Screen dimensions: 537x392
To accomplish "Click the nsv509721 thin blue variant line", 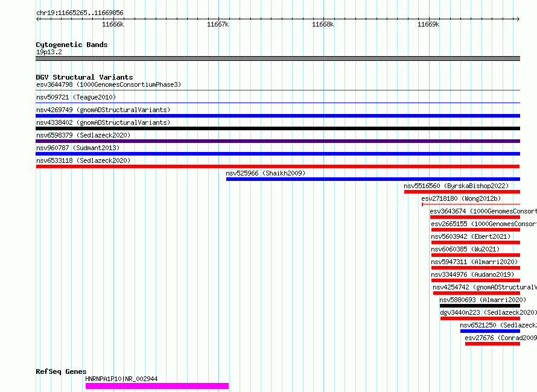I will 278,103.
